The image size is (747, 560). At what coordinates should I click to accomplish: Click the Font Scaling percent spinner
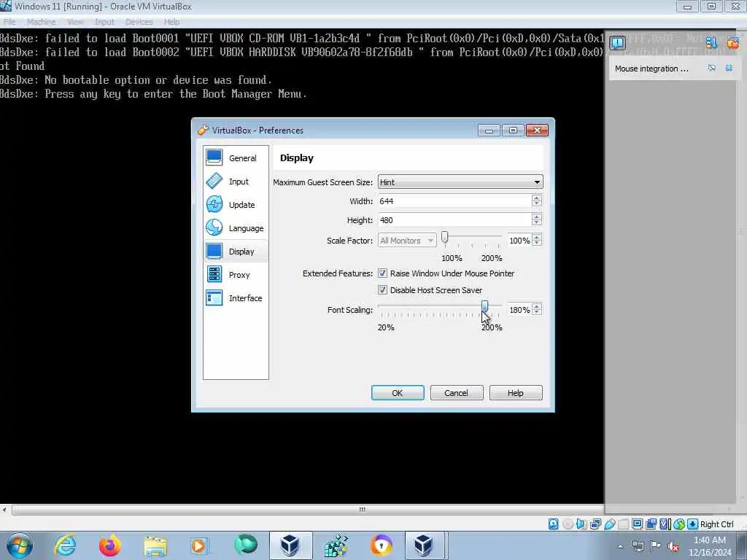536,309
